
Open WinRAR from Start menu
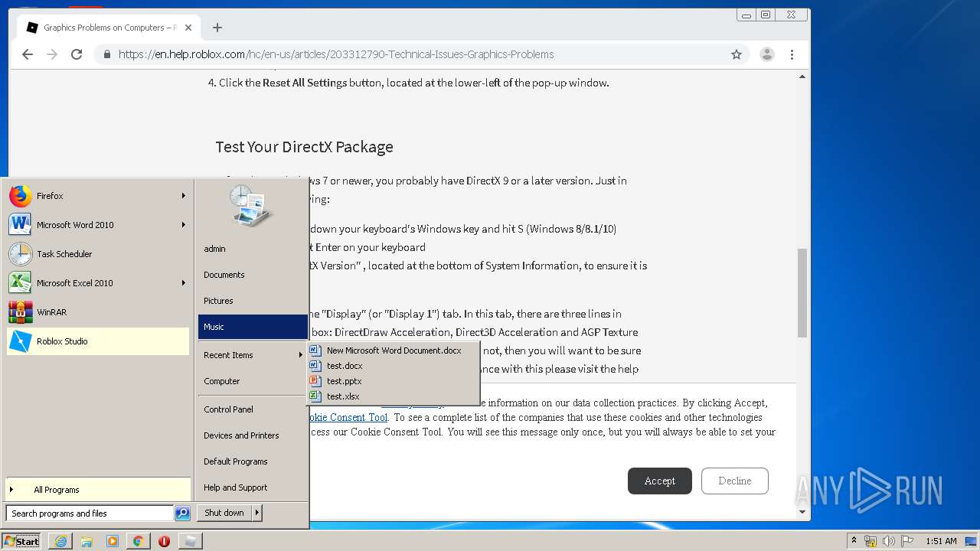click(x=98, y=312)
